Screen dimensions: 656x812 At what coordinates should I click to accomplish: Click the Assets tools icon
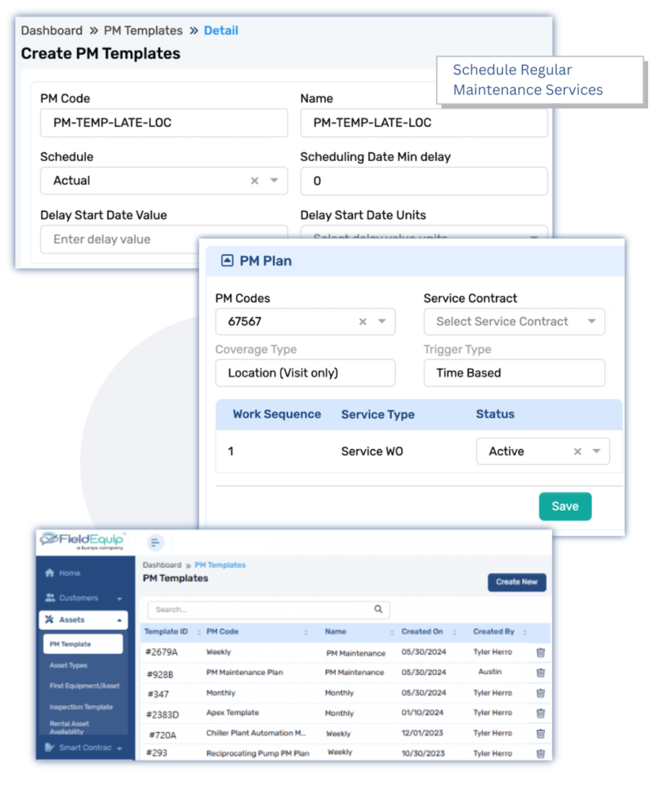pos(50,619)
